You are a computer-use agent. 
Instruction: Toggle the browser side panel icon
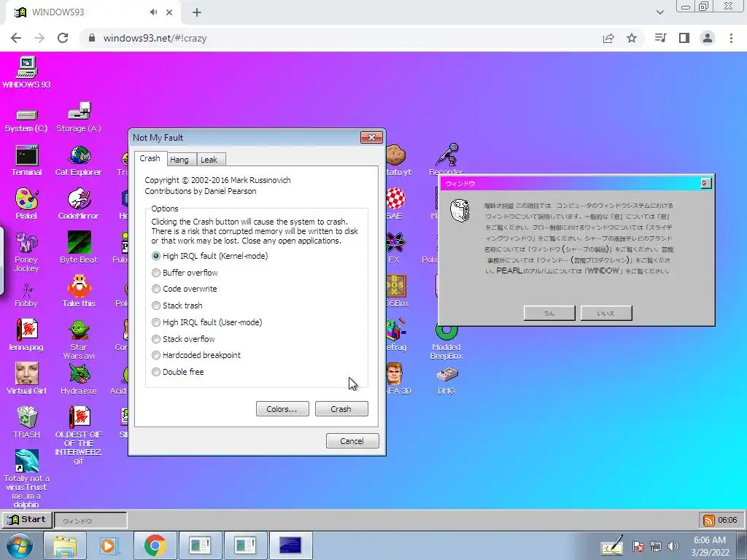(684, 38)
